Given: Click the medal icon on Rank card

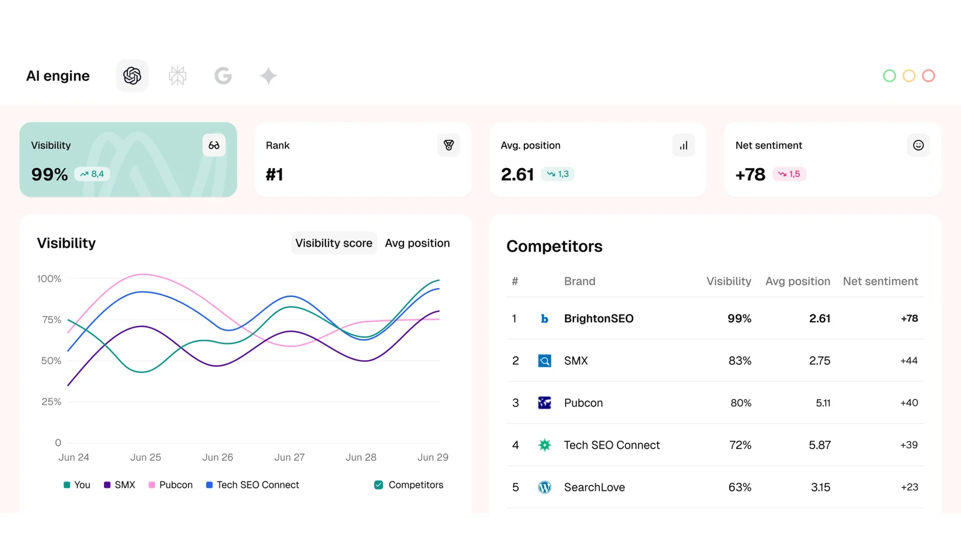Looking at the screenshot, I should pos(449,145).
